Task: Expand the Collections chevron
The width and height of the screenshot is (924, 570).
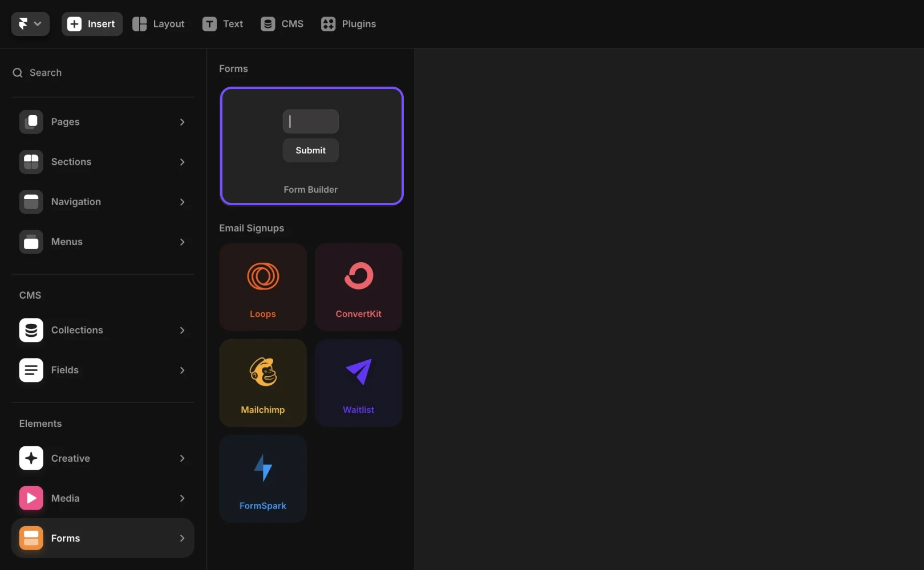Action: pyautogui.click(x=183, y=330)
